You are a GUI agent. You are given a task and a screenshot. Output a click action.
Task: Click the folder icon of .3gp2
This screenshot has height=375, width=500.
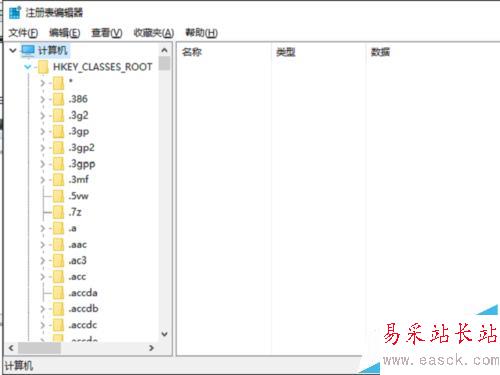[x=59, y=148]
